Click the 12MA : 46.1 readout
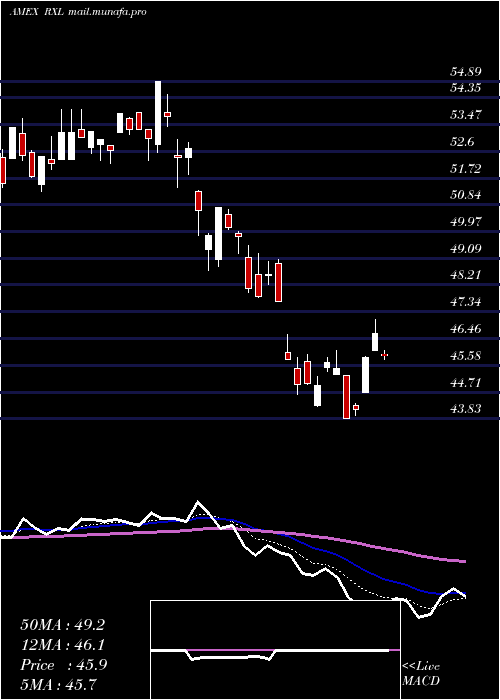This screenshot has height=700, width=500. click(x=62, y=645)
